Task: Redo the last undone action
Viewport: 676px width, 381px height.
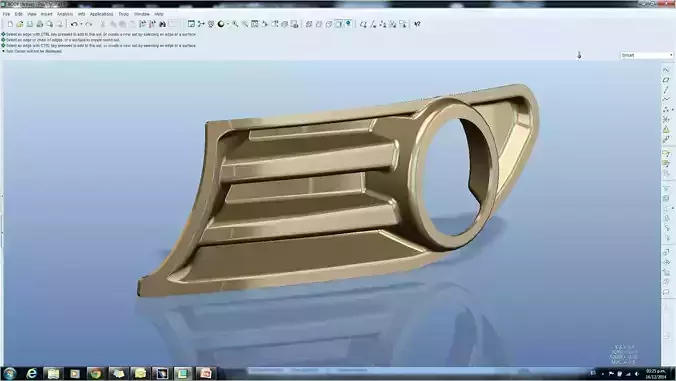Action: pos(89,24)
